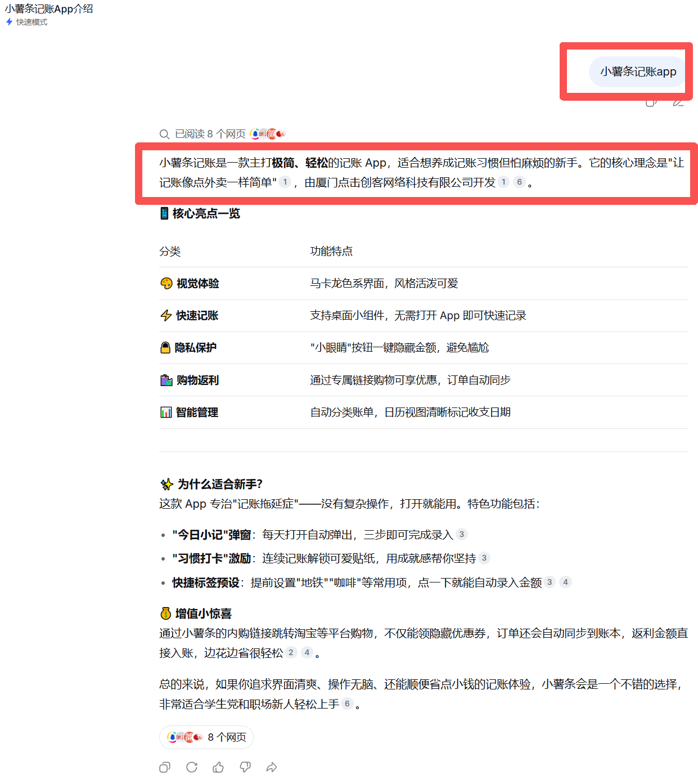
Task: Open the 8 个网页 sources button
Action: (206, 737)
